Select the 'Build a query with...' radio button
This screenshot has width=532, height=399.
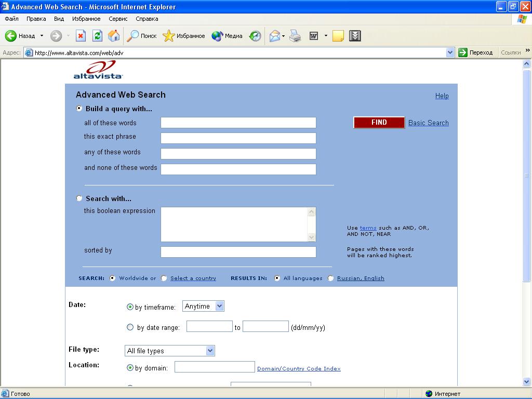(x=79, y=109)
